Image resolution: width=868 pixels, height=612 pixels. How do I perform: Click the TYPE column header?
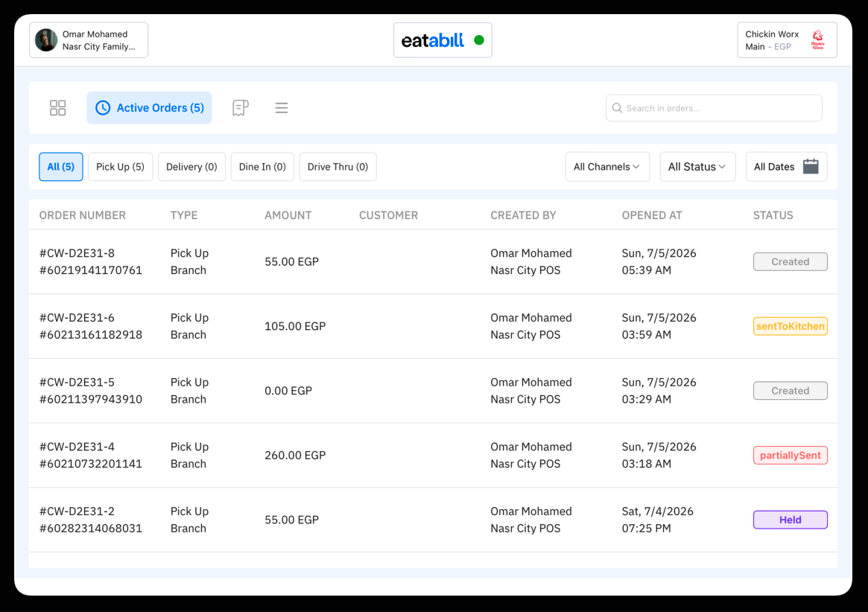pyautogui.click(x=184, y=215)
